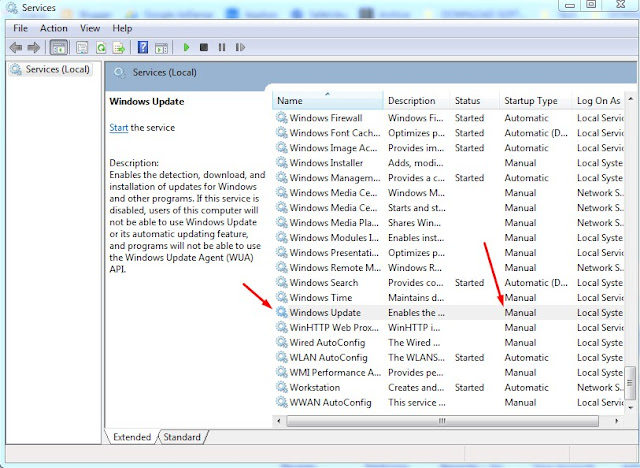640x468 pixels.
Task: Click gear icon next to Windows Image Acquisition
Action: [282, 148]
